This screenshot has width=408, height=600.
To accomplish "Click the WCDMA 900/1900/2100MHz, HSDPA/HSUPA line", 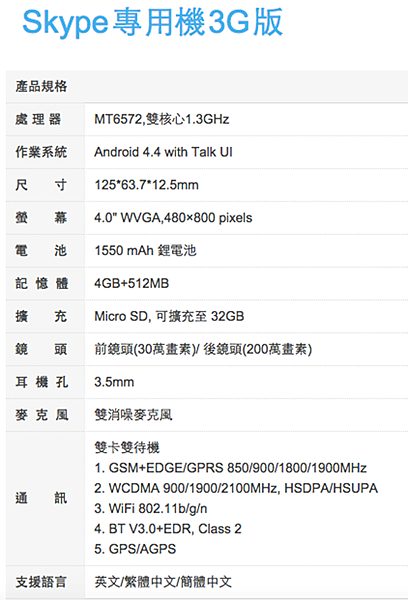I will pyautogui.click(x=236, y=488).
